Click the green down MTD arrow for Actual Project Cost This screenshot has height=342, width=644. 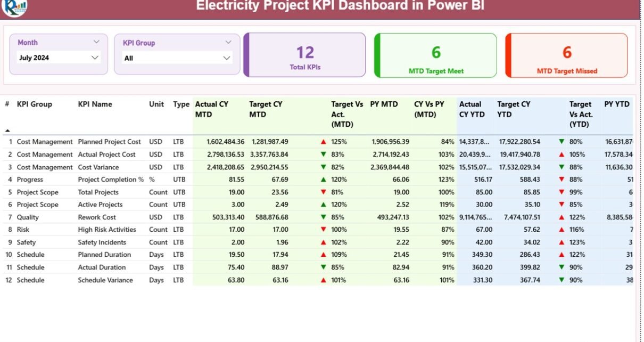pos(323,154)
